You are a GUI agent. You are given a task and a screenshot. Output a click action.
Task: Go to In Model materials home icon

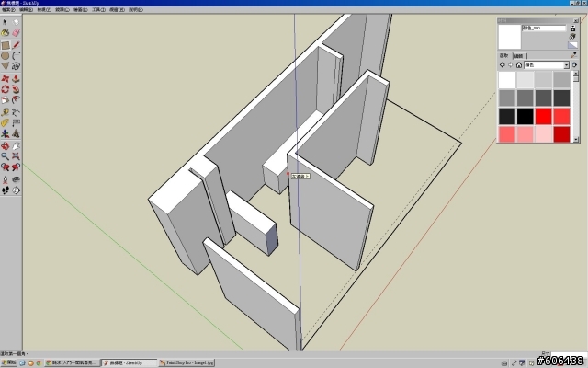[518, 65]
